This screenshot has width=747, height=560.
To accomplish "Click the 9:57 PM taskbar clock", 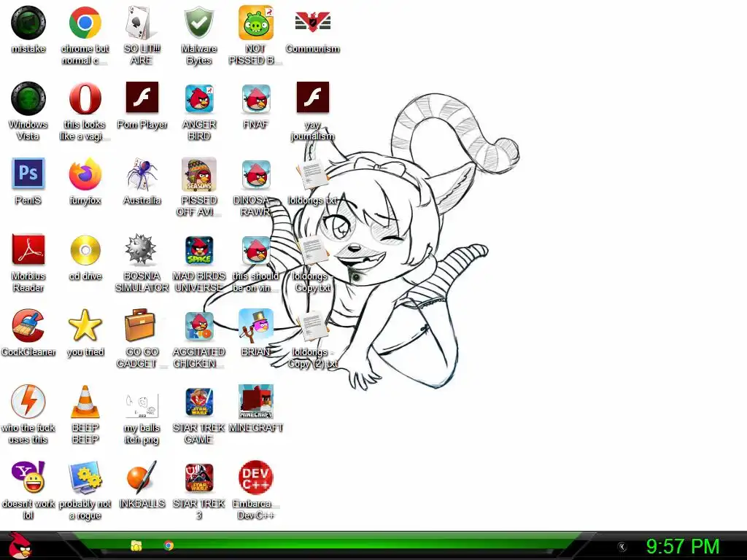I will click(682, 546).
